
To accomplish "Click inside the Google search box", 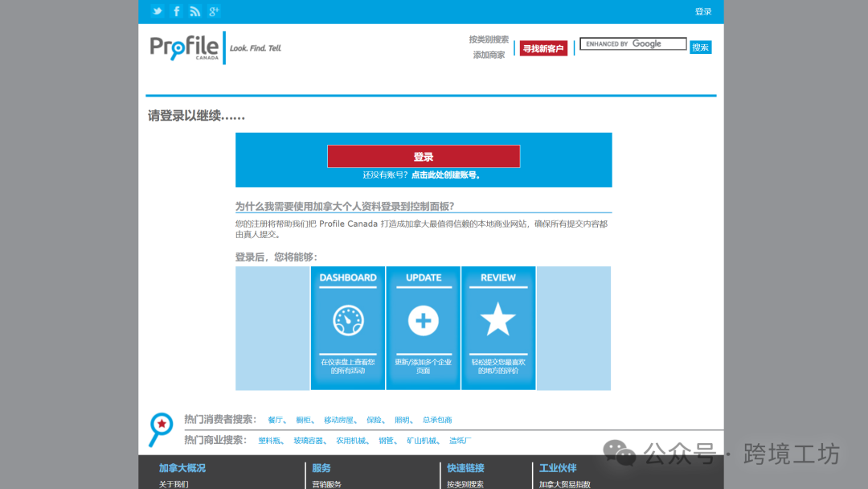I will pyautogui.click(x=633, y=43).
